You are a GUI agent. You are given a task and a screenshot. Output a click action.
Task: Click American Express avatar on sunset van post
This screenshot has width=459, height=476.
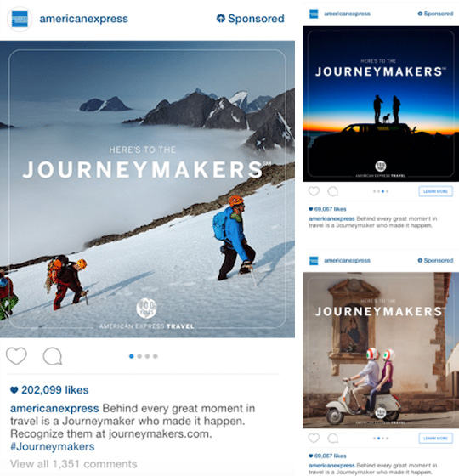pos(314,14)
